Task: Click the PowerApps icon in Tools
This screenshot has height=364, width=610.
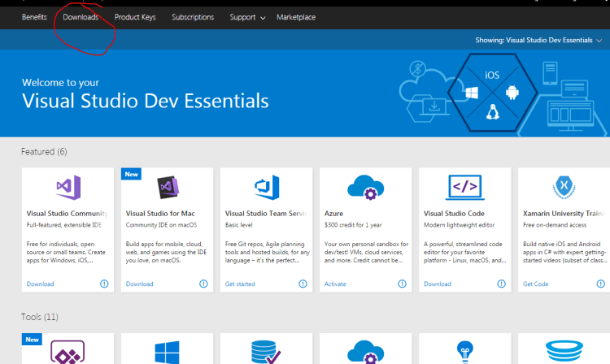Action: pos(68,353)
